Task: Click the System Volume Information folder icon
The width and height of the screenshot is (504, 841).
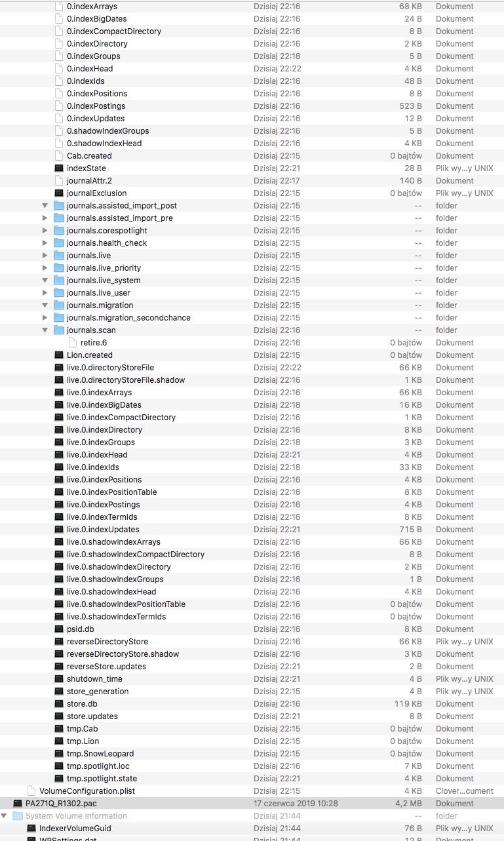Action: tap(17, 816)
